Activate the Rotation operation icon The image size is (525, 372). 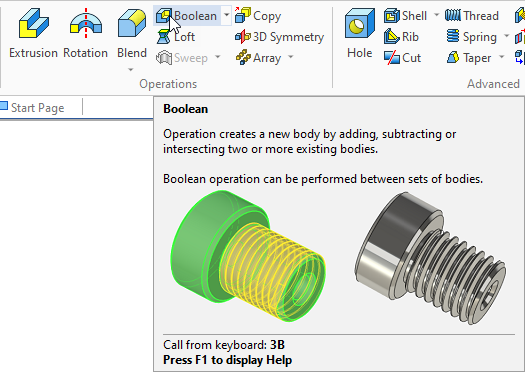[x=86, y=23]
